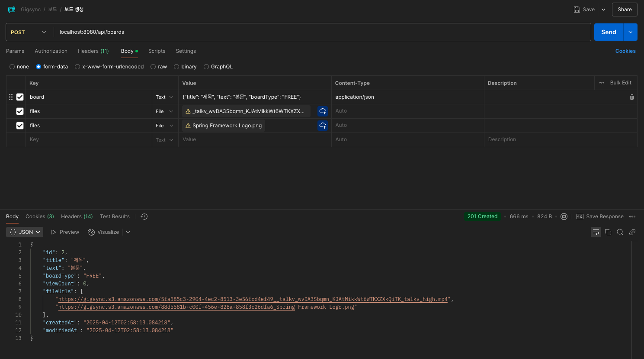Screen dimensions: 644x359
Task: Open the POST method dropdown
Action: coord(29,32)
